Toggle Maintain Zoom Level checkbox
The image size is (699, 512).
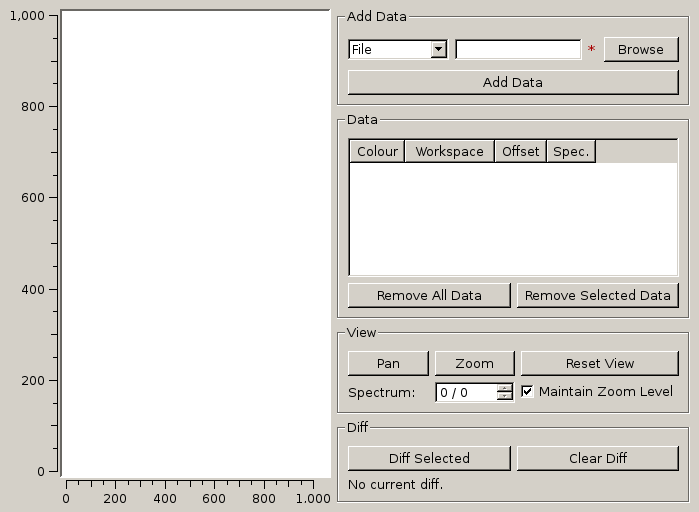pos(528,391)
